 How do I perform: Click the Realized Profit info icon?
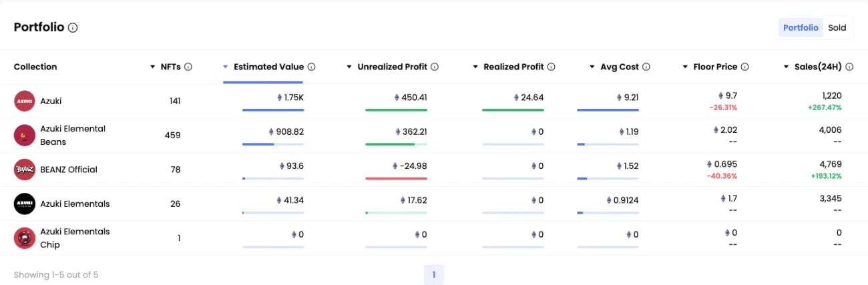[552, 67]
